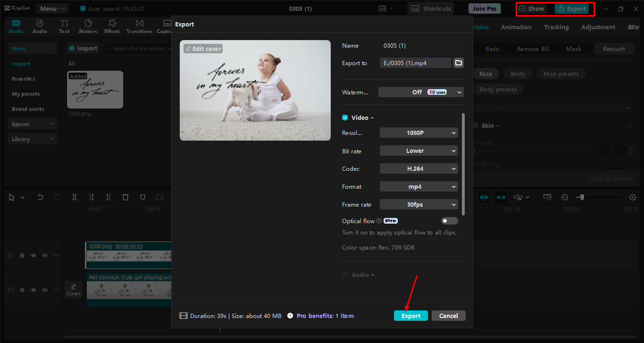Screen dimensions: 644x343
Task: Click the auto-link clips icon
Action: tap(501, 197)
